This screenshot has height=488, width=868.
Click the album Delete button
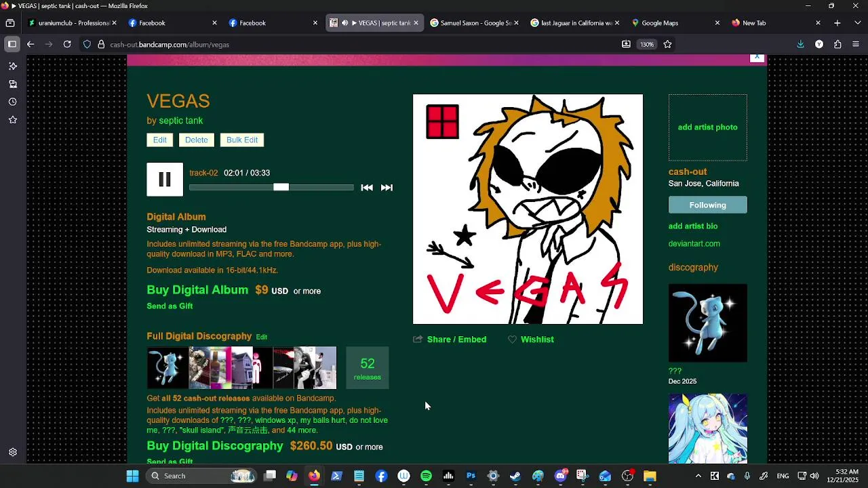click(197, 140)
